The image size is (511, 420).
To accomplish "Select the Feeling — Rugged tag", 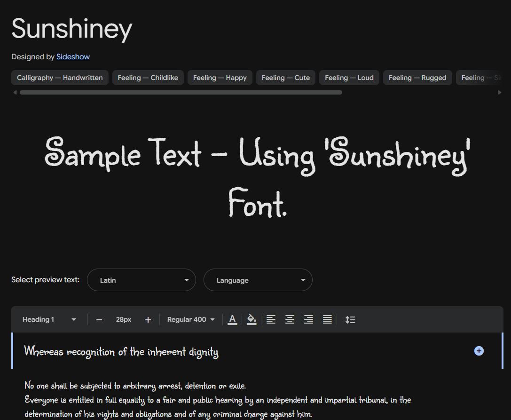I will [417, 78].
